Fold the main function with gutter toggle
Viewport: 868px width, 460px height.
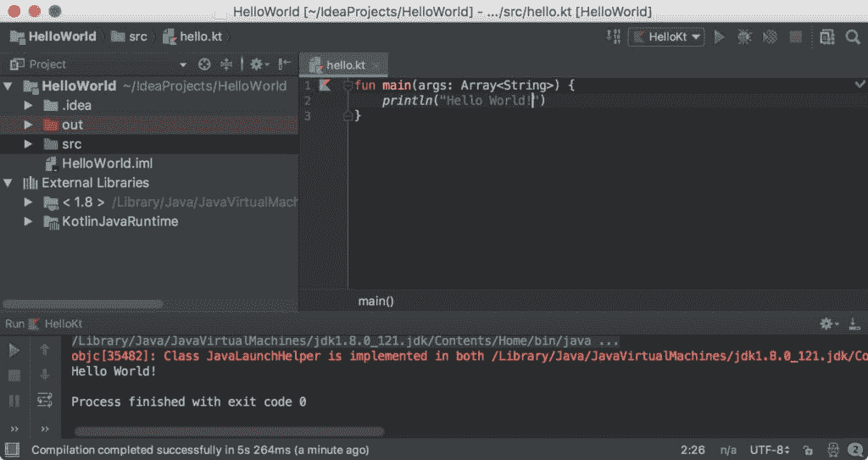tap(348, 86)
